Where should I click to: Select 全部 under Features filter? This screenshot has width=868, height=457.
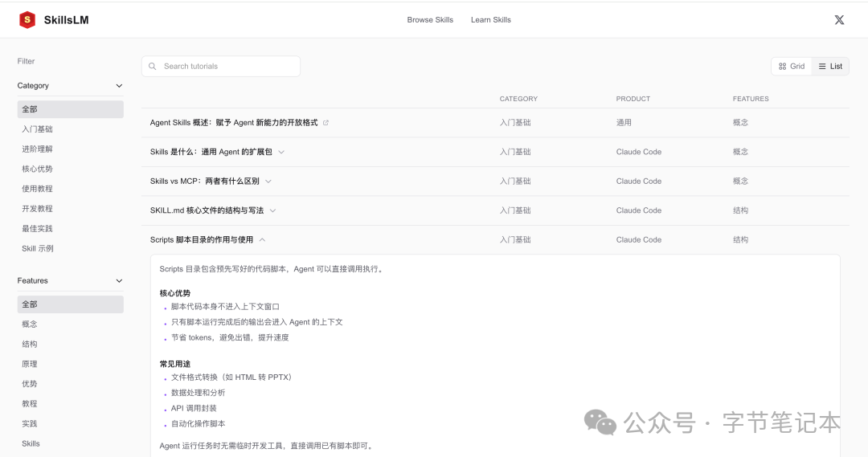coord(70,304)
